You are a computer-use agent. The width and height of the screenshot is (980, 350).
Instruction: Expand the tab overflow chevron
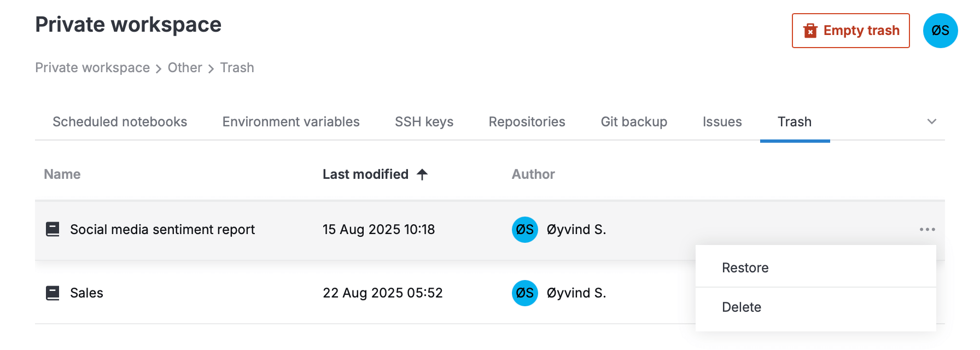[x=932, y=121]
